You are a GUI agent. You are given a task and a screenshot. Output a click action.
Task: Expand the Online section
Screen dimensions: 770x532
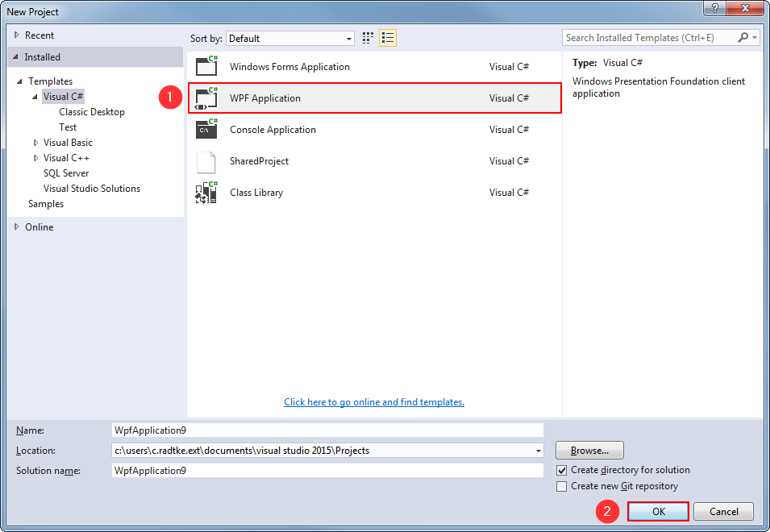[17, 227]
